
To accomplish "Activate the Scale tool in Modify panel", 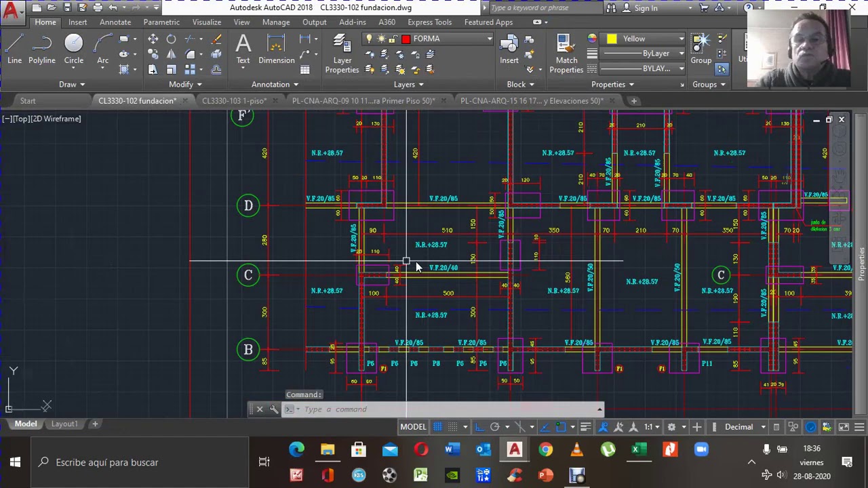I will click(171, 69).
